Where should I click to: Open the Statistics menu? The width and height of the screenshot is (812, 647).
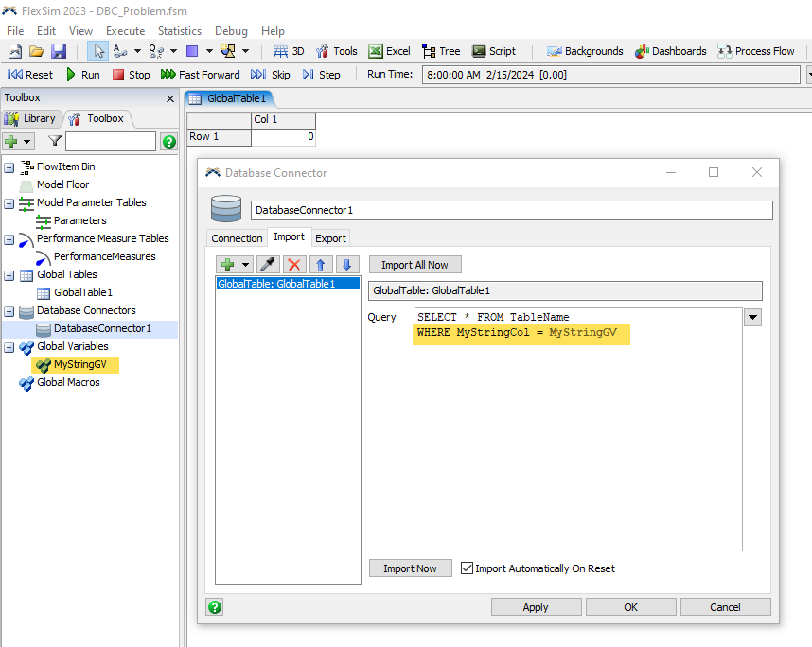pos(180,31)
